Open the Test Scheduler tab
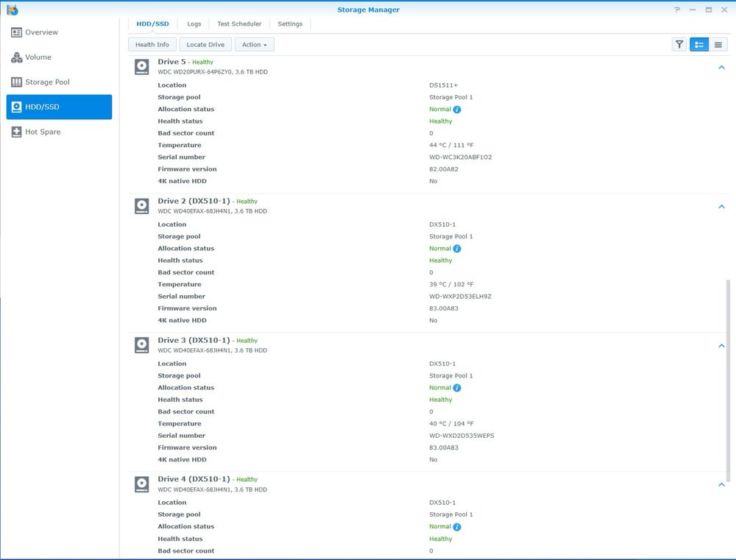This screenshot has width=736, height=560. (239, 24)
